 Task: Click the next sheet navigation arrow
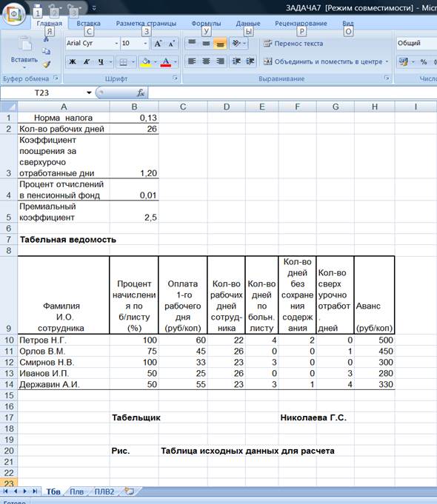pos(24,491)
